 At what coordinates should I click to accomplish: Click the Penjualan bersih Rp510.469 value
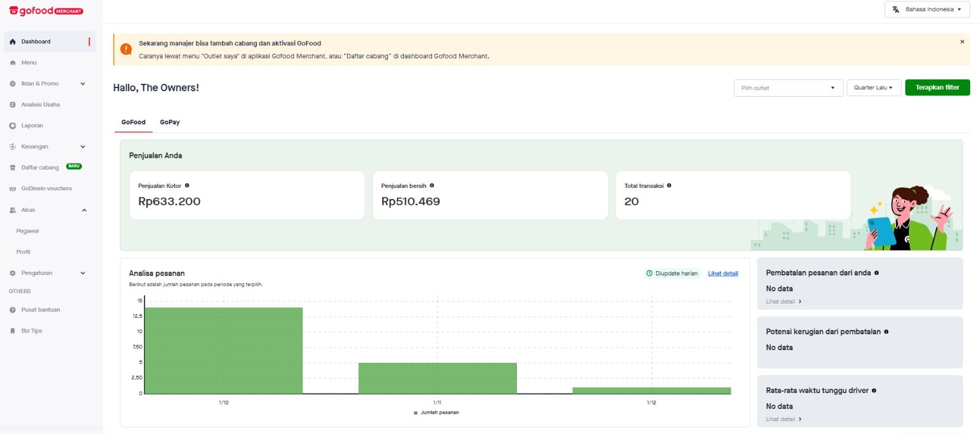point(410,201)
